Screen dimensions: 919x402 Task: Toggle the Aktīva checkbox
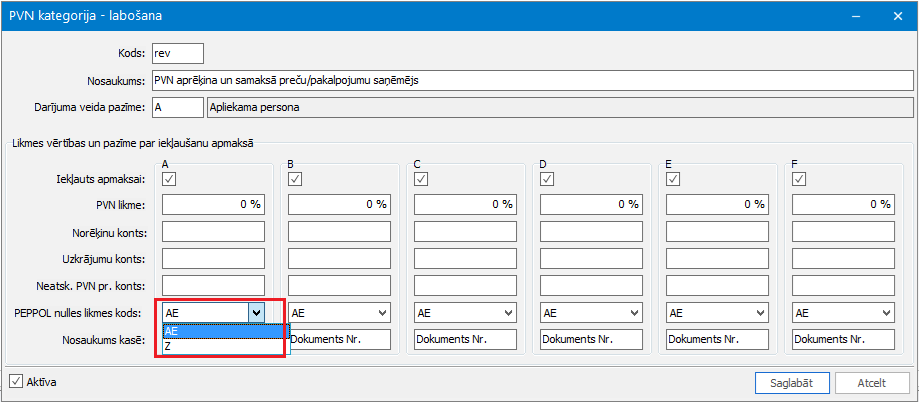(x=16, y=383)
